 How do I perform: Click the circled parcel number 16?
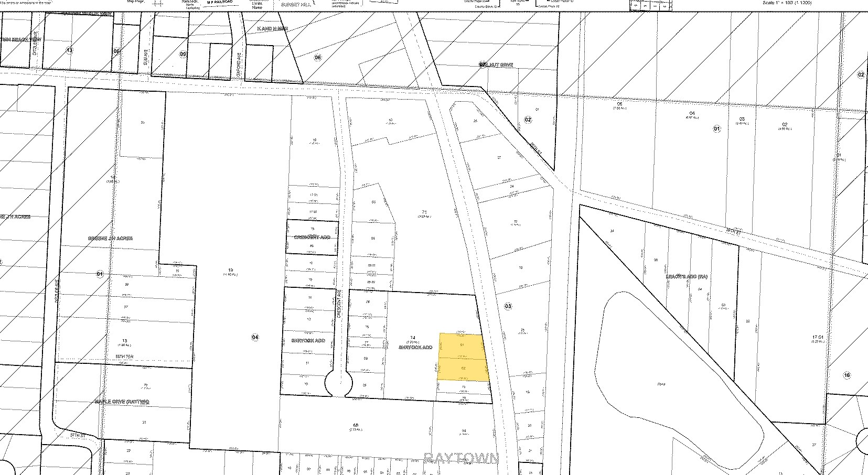(x=848, y=374)
